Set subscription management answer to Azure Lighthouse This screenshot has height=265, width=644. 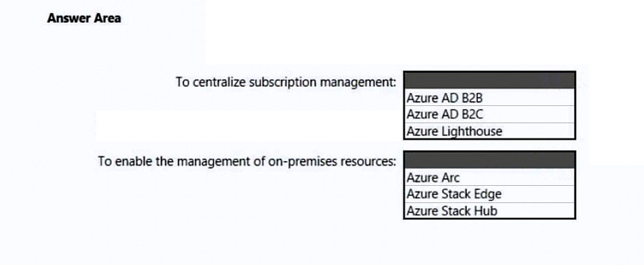coord(489,131)
